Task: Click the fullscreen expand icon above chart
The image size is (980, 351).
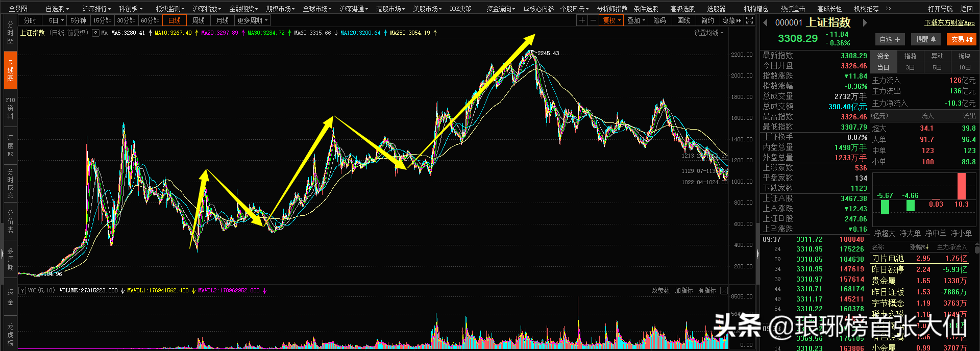Action: (x=749, y=20)
